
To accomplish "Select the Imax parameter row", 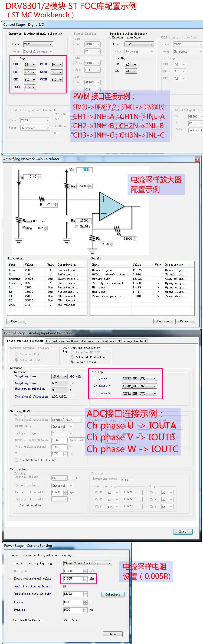I will click(x=47, y=270).
